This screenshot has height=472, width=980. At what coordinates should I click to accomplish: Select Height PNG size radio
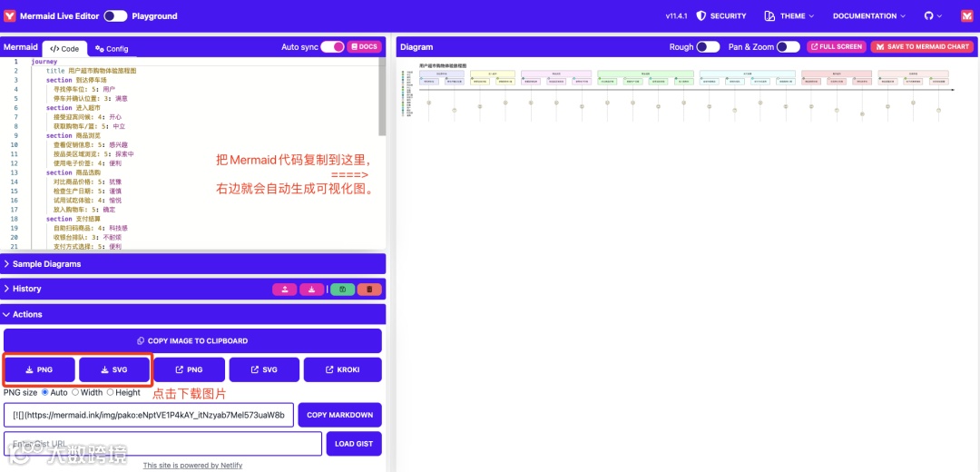[110, 393]
